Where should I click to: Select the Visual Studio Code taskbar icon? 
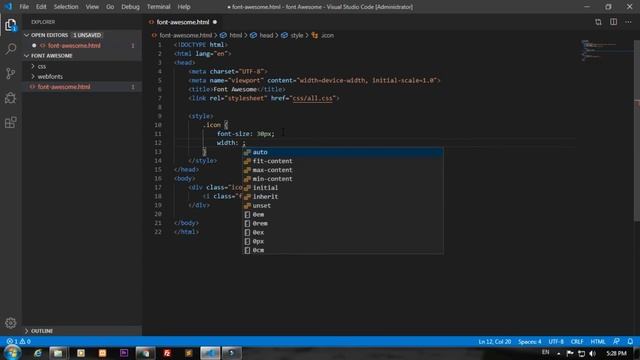tap(210, 353)
